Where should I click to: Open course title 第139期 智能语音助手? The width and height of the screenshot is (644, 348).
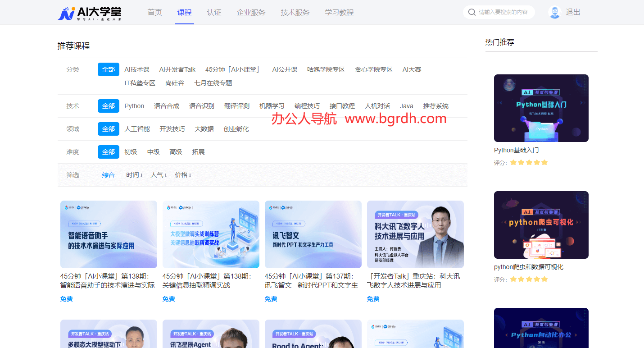(108, 281)
